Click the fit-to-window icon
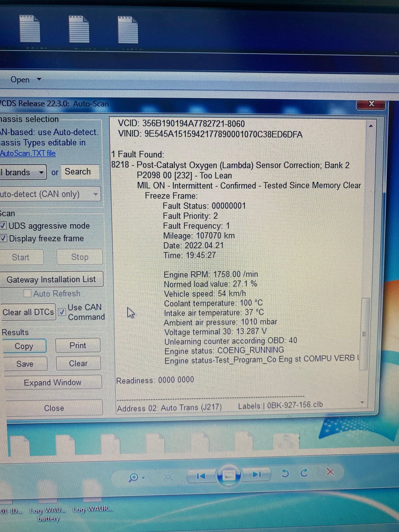 (168, 477)
